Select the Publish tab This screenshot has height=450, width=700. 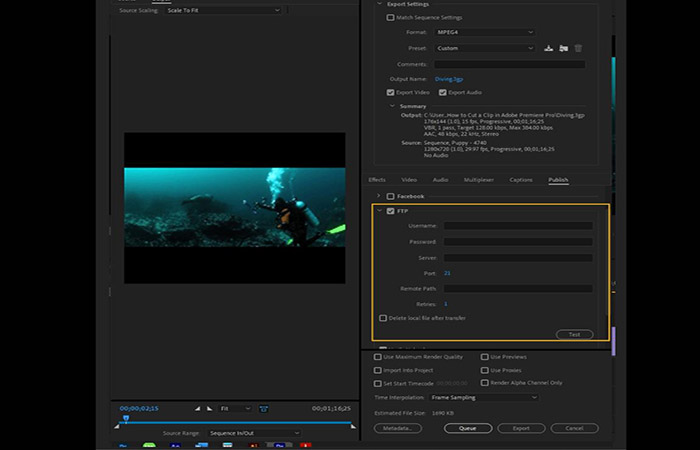point(558,179)
